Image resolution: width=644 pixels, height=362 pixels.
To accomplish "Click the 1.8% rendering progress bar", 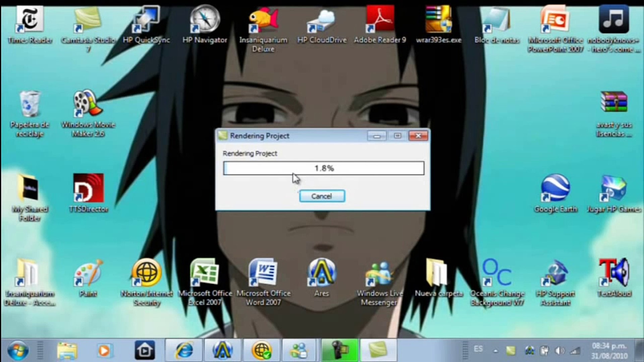I will (324, 168).
